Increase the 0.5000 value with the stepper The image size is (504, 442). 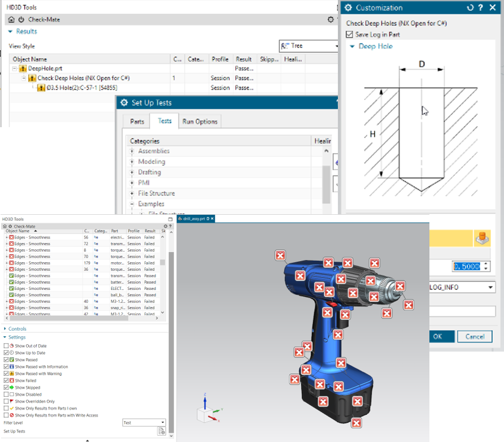tap(486, 263)
